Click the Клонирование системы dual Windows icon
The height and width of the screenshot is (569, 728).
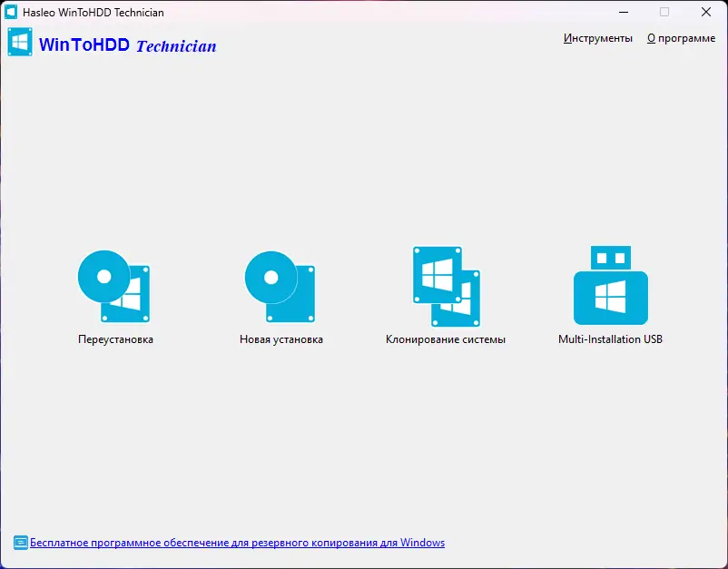click(x=446, y=283)
